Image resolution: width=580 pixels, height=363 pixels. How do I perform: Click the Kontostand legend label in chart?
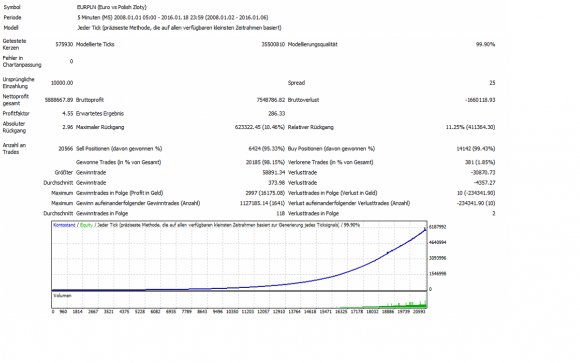(x=64, y=225)
